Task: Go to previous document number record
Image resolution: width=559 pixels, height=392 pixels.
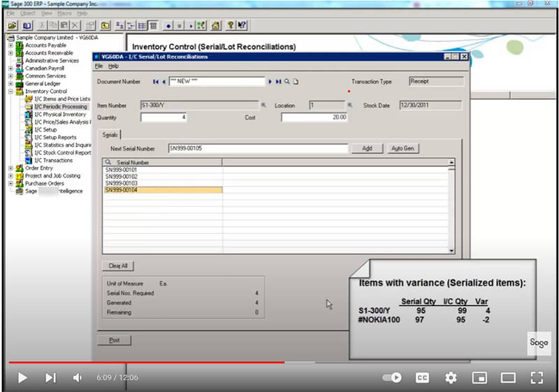Action: point(164,82)
